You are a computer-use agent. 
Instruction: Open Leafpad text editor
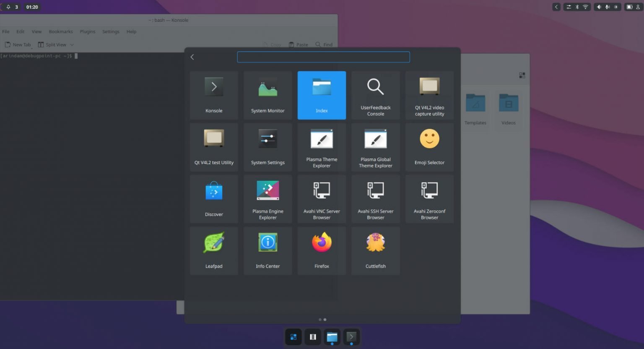click(x=214, y=250)
